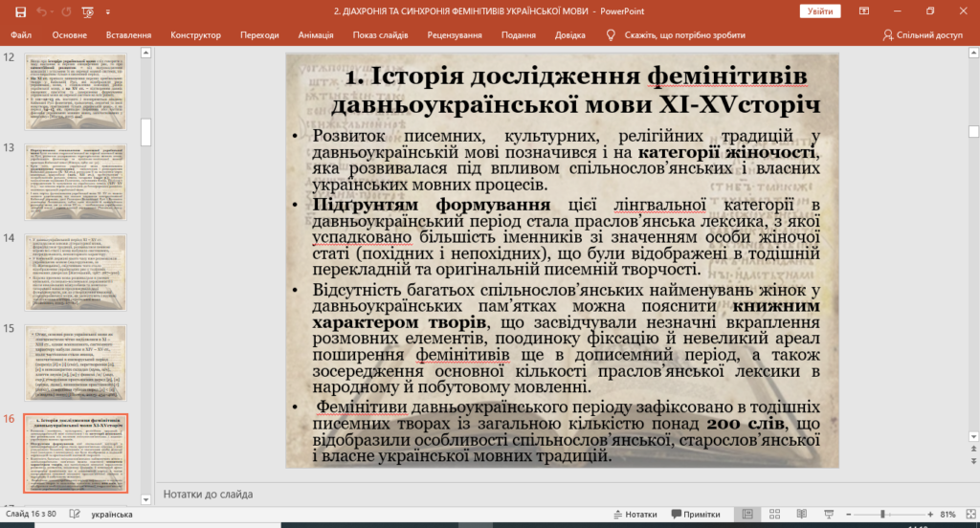980x528 pixels.
Task: Toggle the Нотатки notes pane
Action: click(x=635, y=515)
